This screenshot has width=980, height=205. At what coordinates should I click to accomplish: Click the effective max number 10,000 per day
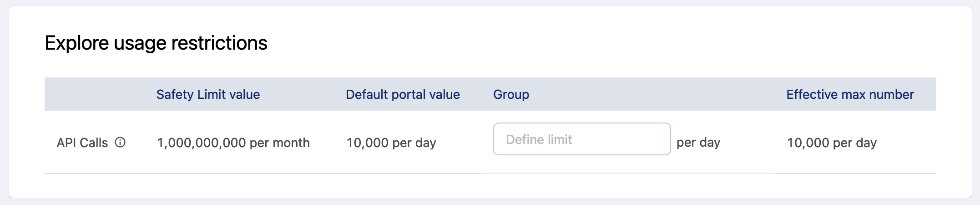tap(832, 143)
